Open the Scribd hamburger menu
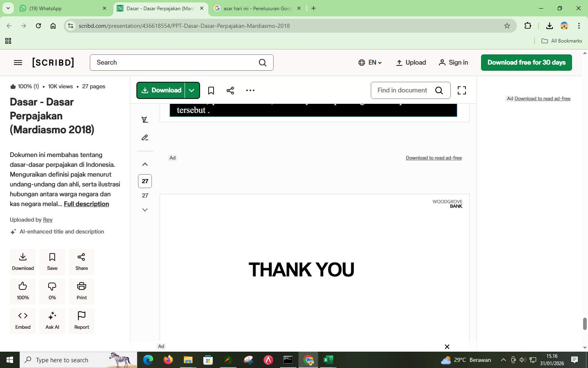 pos(18,63)
